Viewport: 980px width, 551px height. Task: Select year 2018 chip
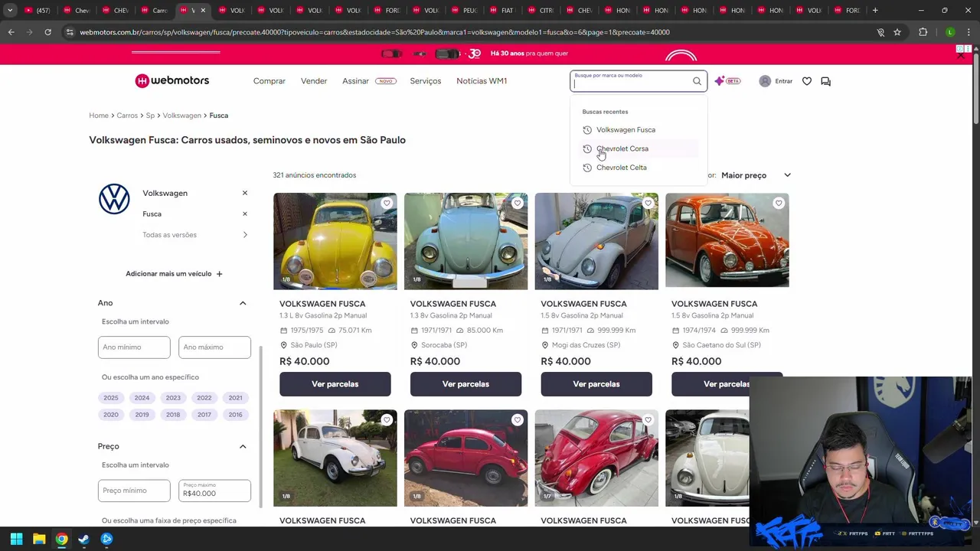click(173, 415)
